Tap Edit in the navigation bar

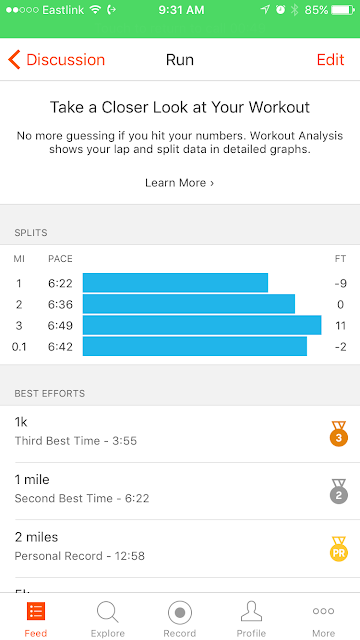point(331,60)
